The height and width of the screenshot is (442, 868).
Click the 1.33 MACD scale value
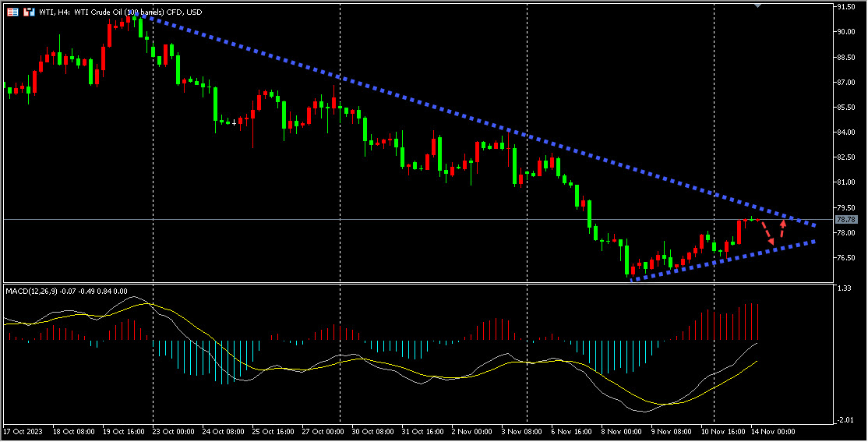tap(844, 288)
